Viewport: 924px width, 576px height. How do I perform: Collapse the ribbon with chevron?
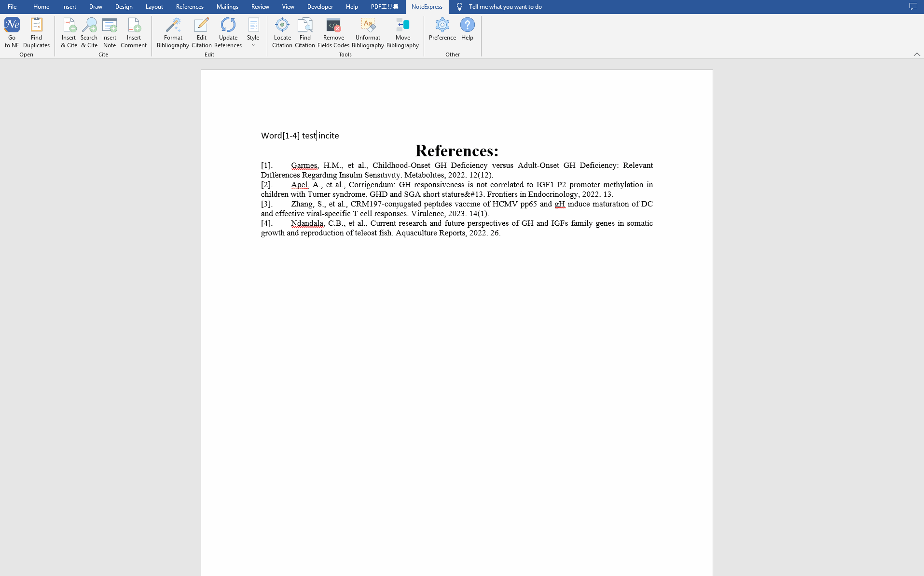pos(917,55)
